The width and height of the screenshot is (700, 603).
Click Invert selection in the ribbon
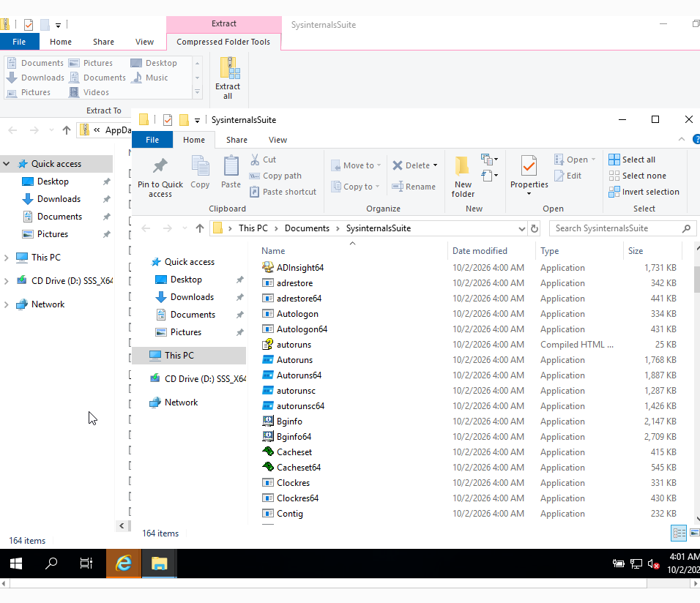[x=644, y=192]
